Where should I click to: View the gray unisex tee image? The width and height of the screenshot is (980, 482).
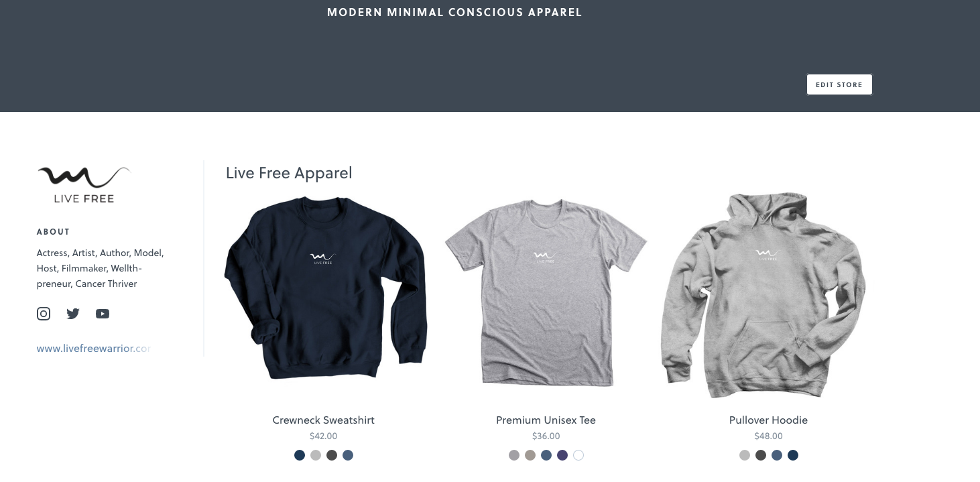click(546, 292)
